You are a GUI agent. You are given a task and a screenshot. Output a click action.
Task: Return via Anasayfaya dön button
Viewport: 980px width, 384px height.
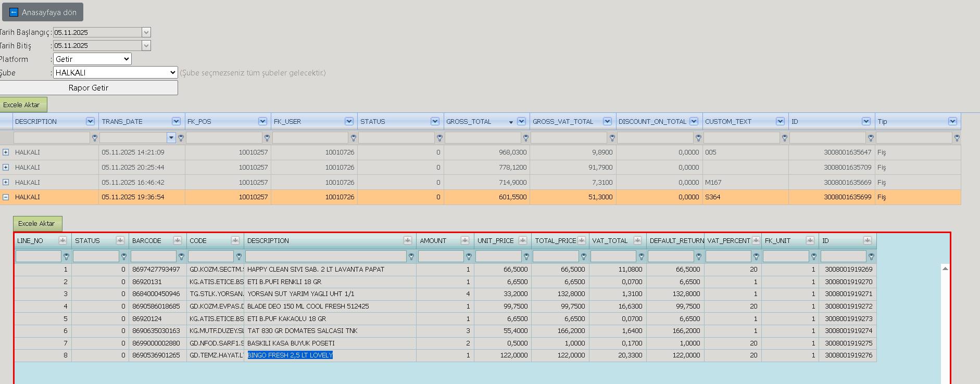(x=43, y=12)
